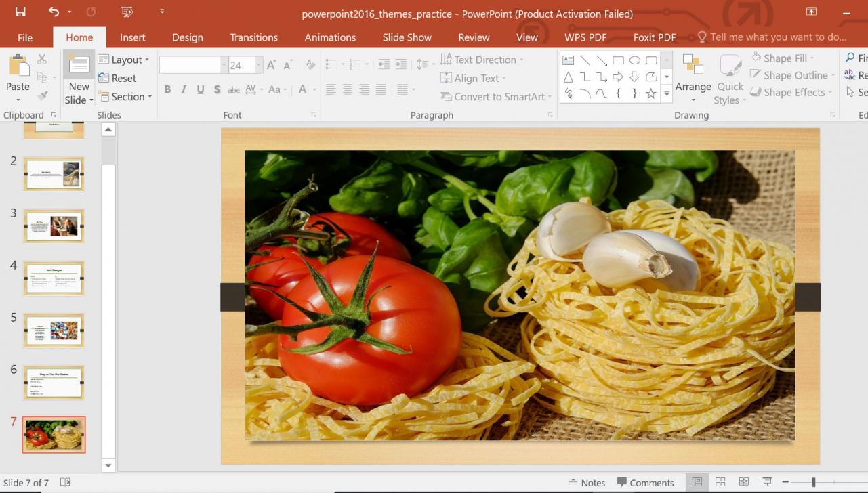Viewport: 868px width, 493px height.
Task: Select the center text alignment icon
Action: point(347,89)
